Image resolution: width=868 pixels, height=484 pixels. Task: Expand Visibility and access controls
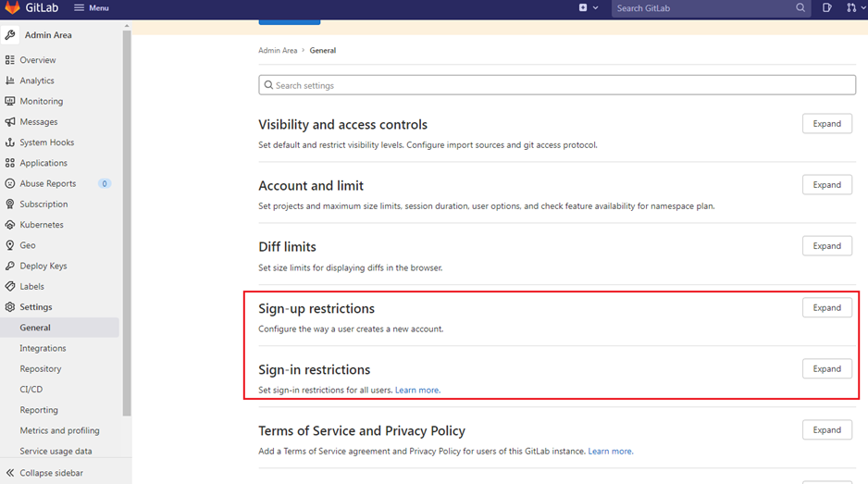827,123
